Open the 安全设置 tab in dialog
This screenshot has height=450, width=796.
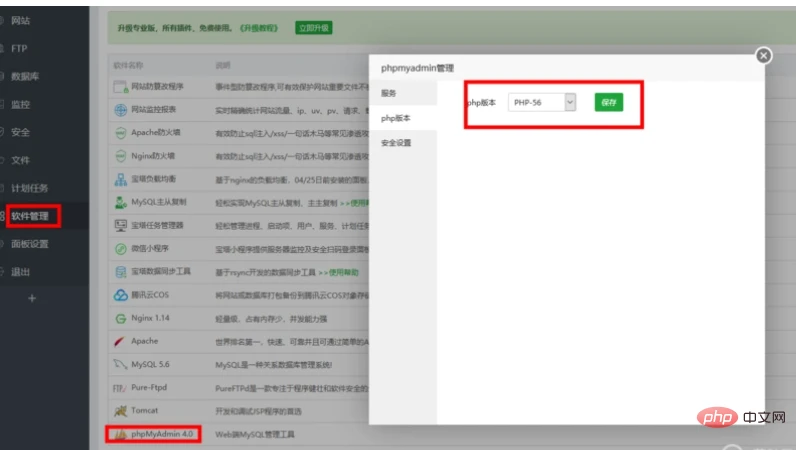pos(403,143)
